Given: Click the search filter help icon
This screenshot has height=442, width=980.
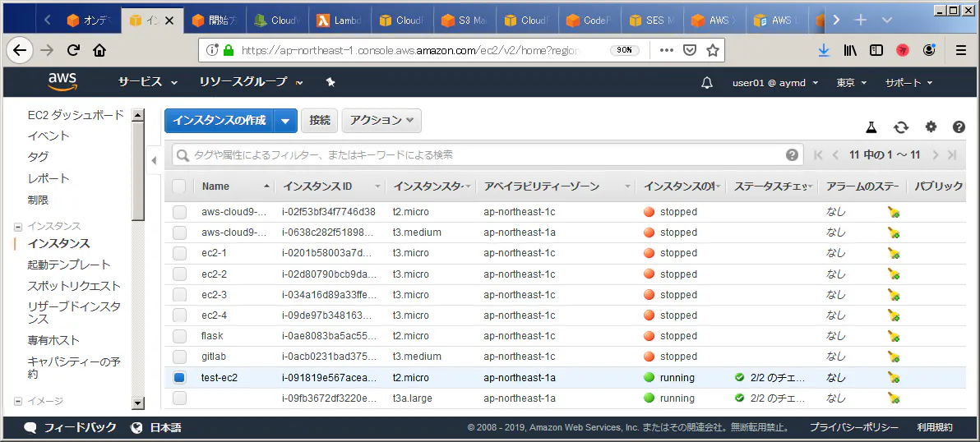Looking at the screenshot, I should tap(792, 154).
